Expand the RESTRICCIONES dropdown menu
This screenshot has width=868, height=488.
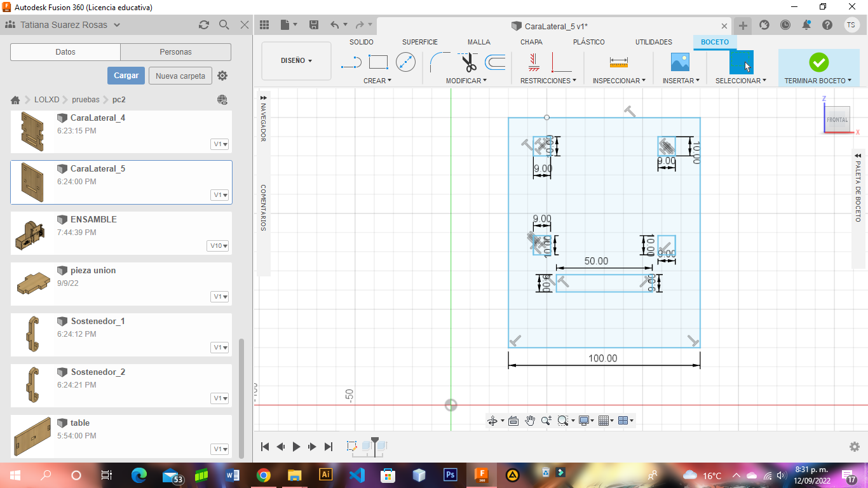coord(548,81)
